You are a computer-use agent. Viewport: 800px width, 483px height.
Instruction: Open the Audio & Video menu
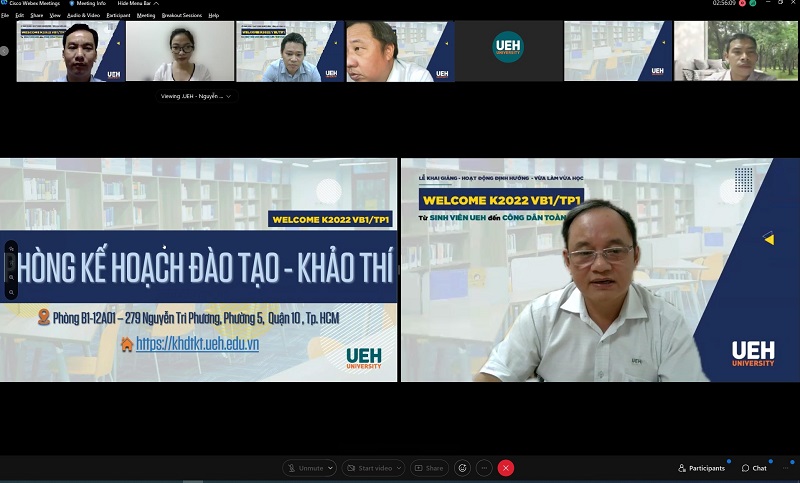[x=84, y=15]
